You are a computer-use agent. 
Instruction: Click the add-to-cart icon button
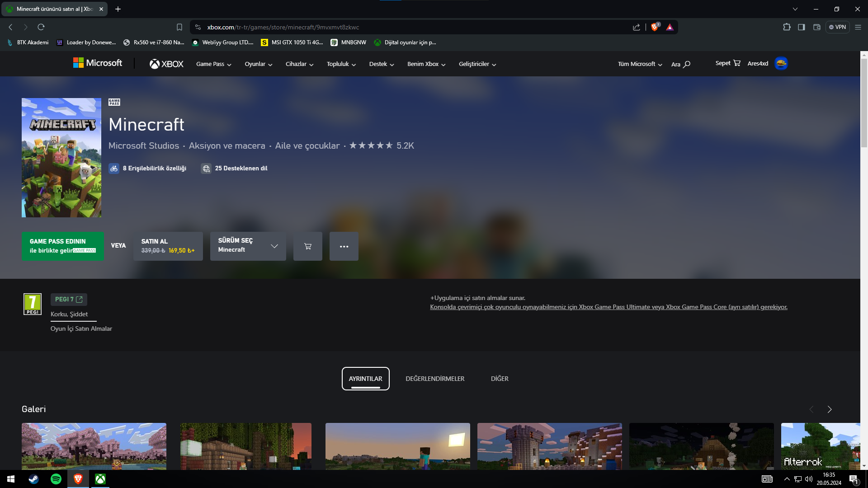307,246
